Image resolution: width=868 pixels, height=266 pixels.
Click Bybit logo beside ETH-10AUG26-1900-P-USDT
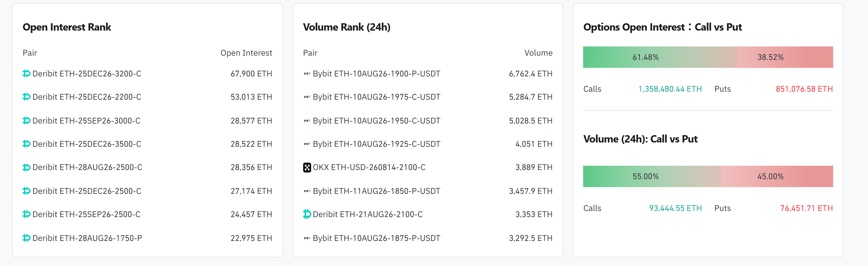coord(307,73)
